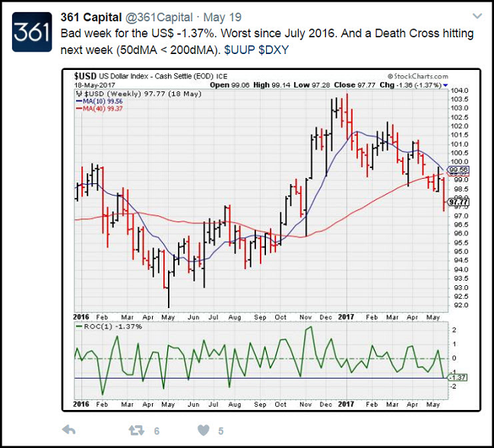Open the @361Capital handle
Viewport: 494px width, 448px height.
(x=159, y=17)
